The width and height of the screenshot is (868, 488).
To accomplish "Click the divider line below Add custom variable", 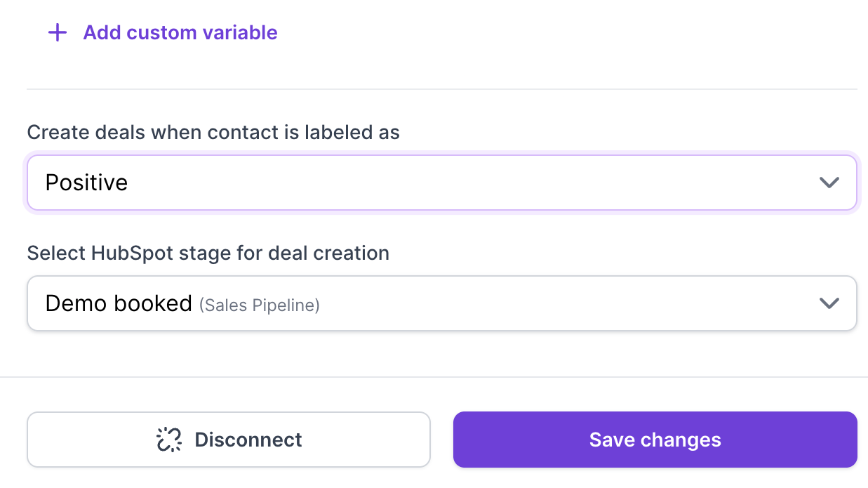I will click(x=442, y=89).
